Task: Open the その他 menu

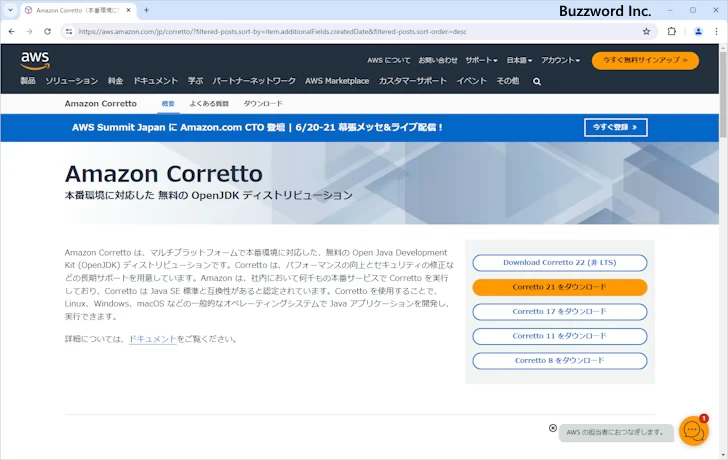Action: click(x=507, y=81)
